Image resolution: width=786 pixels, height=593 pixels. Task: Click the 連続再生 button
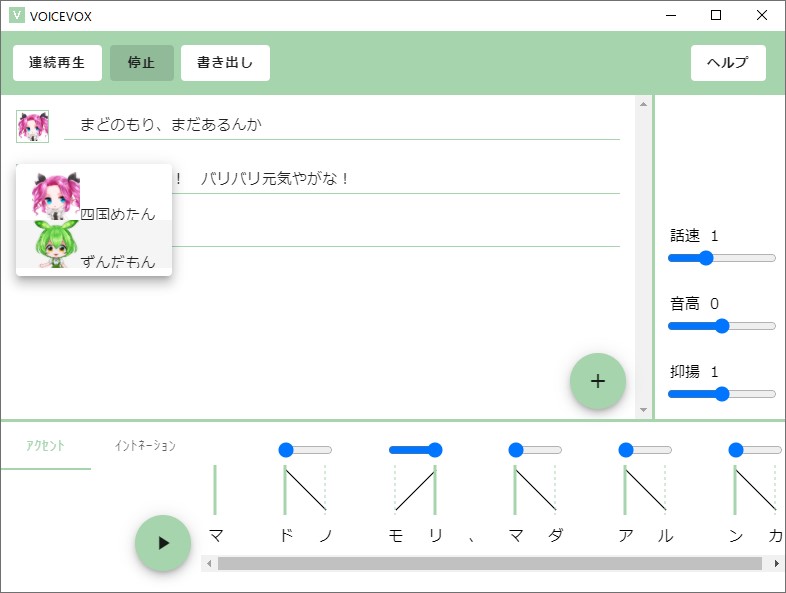click(x=57, y=63)
